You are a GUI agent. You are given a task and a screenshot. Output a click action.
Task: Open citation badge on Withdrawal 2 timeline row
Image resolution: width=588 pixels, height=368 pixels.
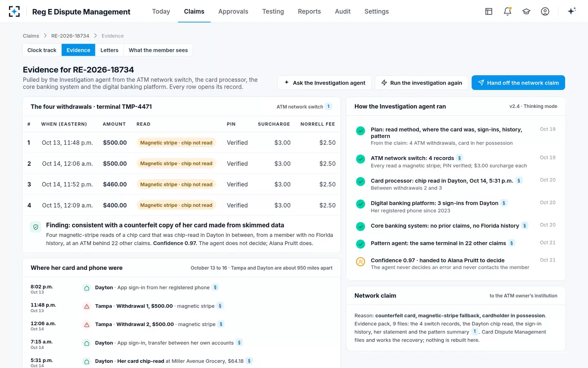pyautogui.click(x=221, y=324)
